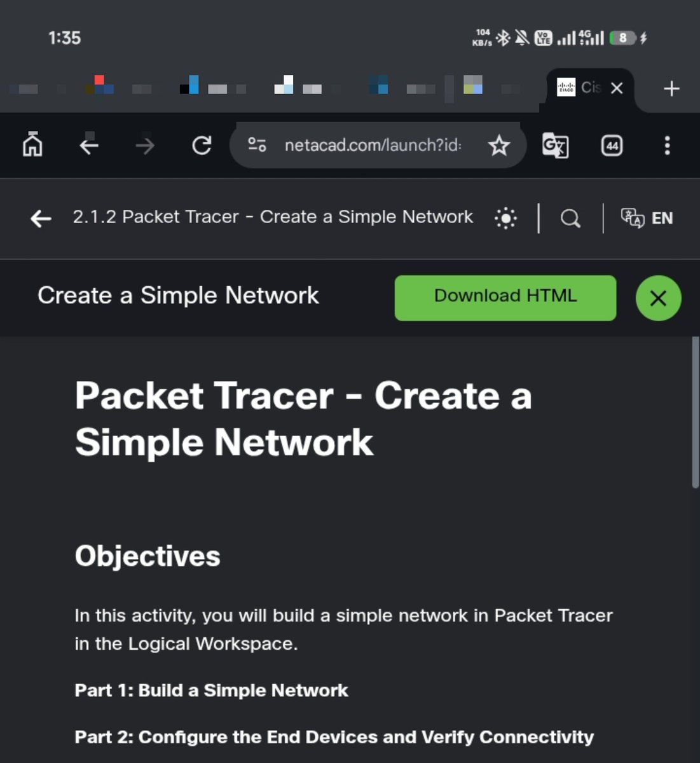Tap the Bluetooth status icon

click(503, 38)
